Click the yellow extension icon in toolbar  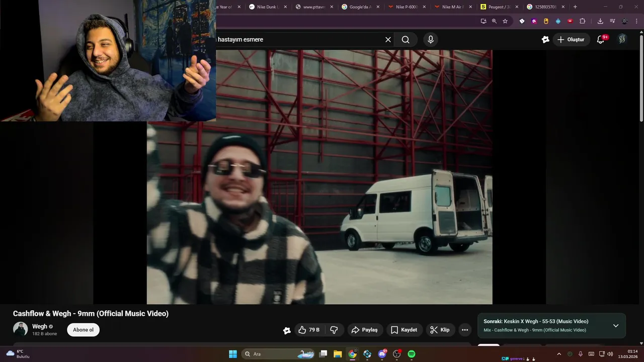pyautogui.click(x=546, y=21)
